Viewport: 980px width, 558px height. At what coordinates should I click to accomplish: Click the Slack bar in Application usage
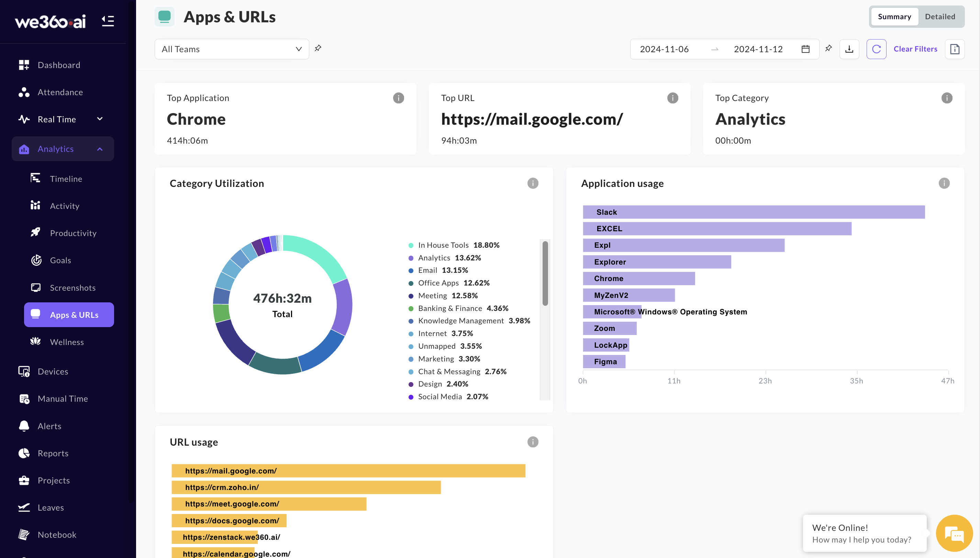point(754,212)
